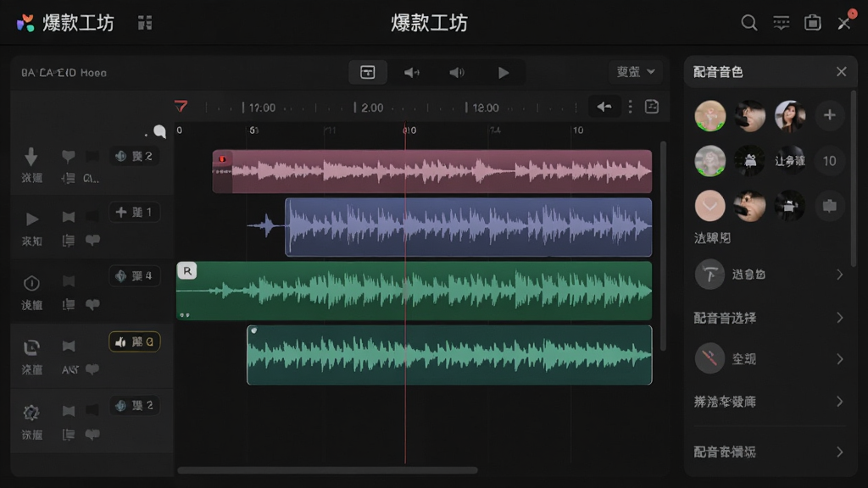Expand the fourth settings row chevron
868x488 pixels.
click(x=840, y=401)
